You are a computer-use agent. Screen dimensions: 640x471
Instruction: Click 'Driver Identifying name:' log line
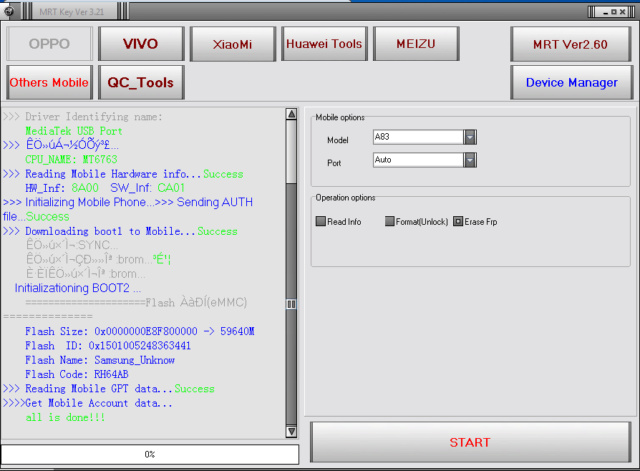click(x=83, y=117)
